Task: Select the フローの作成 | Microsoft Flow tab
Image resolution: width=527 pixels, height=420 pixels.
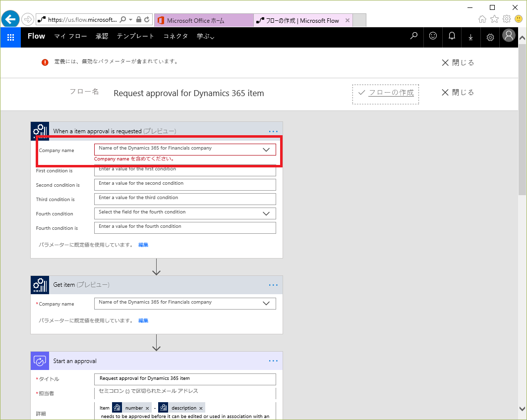Action: coord(302,20)
